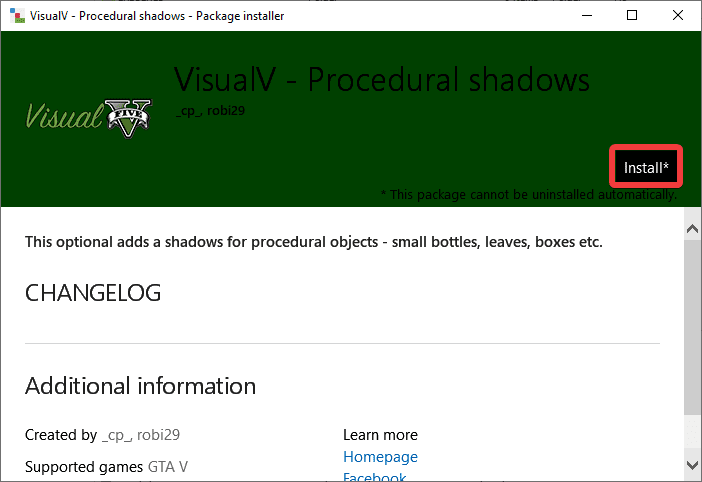Click the "VisualV - Procedural shadows" heading

382,79
